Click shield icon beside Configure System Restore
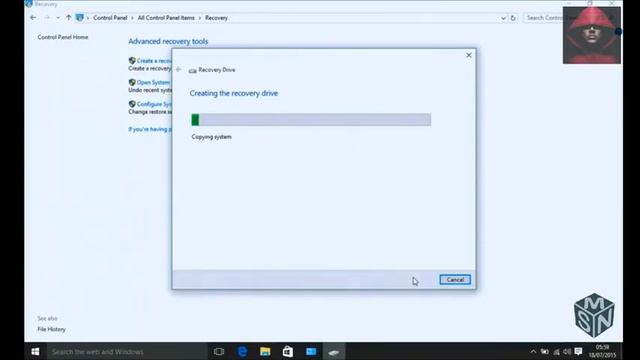 coord(132,104)
